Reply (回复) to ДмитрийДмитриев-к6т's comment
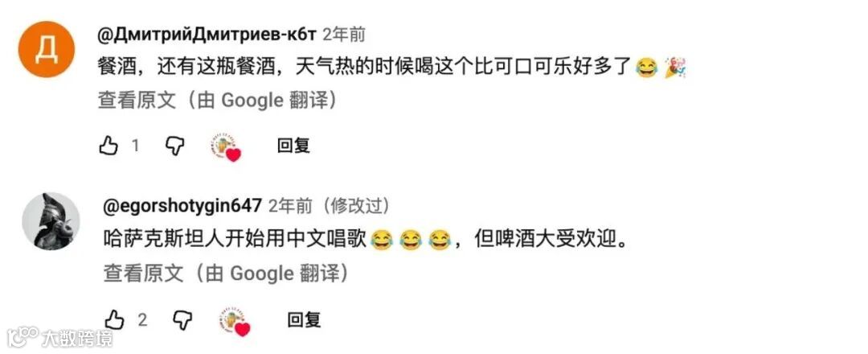This screenshot has width=868, height=354. [293, 146]
